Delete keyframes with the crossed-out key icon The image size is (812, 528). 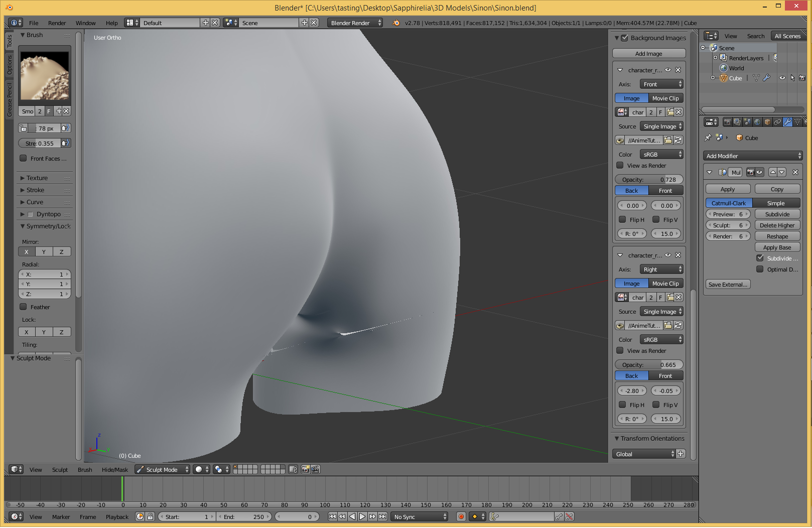pyautogui.click(x=569, y=516)
